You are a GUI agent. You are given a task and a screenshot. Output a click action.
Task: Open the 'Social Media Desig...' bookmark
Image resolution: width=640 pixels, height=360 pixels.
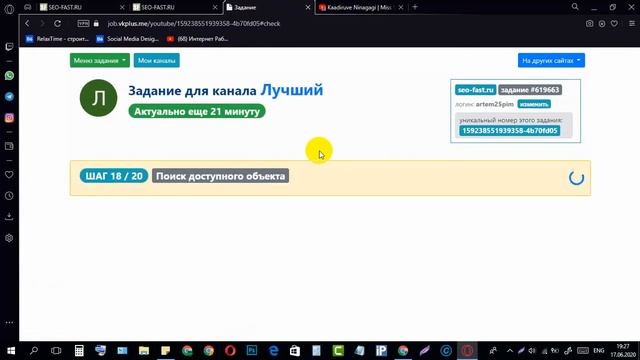tap(127, 39)
